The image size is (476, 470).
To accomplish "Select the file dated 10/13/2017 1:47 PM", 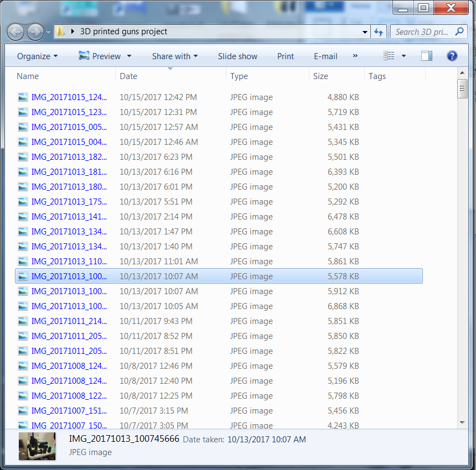I will [219, 231].
